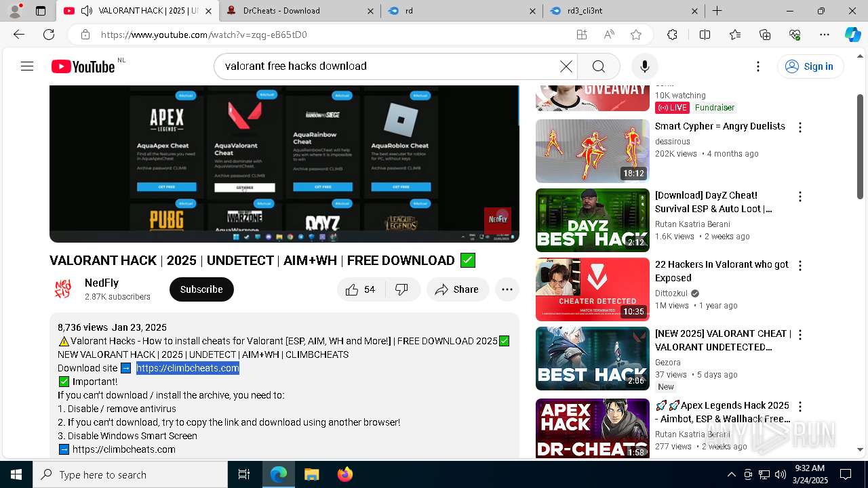
Task: Open Edge settings and more menu
Action: [x=825, y=35]
